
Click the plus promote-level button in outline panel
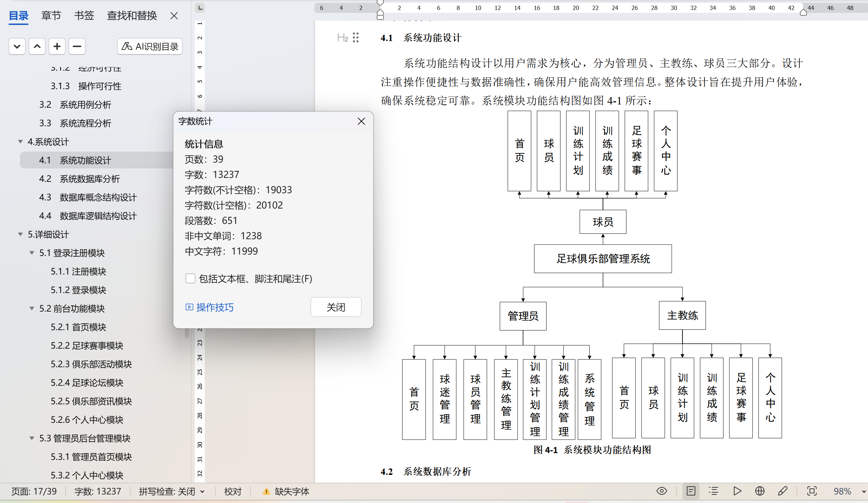(x=57, y=46)
